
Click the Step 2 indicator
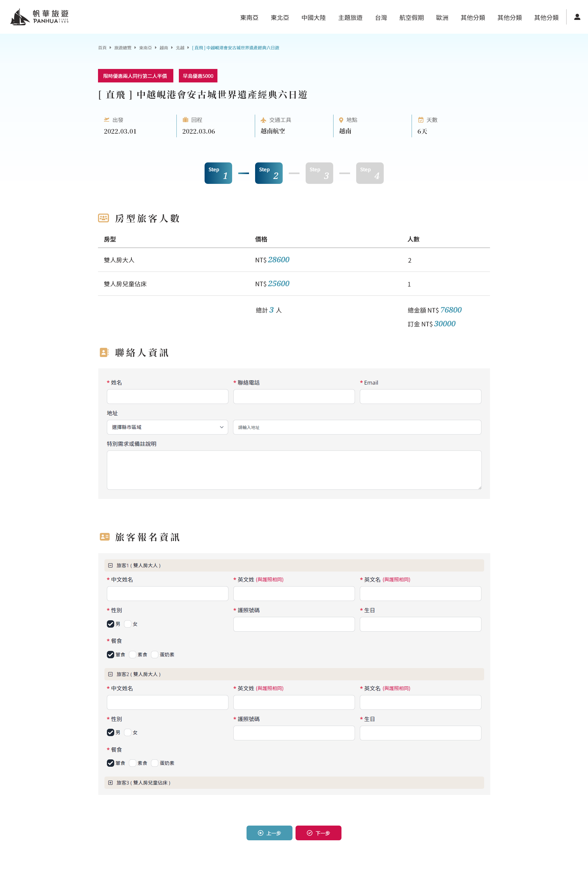[x=269, y=173]
